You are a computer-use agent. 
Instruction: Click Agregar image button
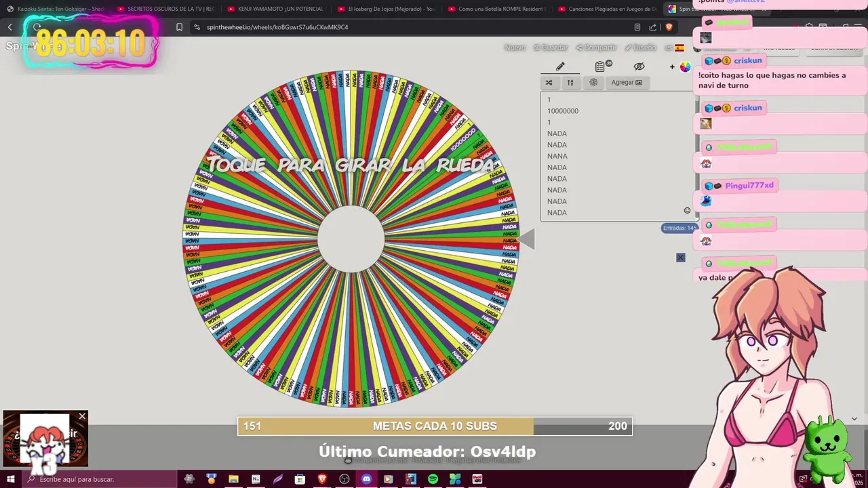click(627, 83)
